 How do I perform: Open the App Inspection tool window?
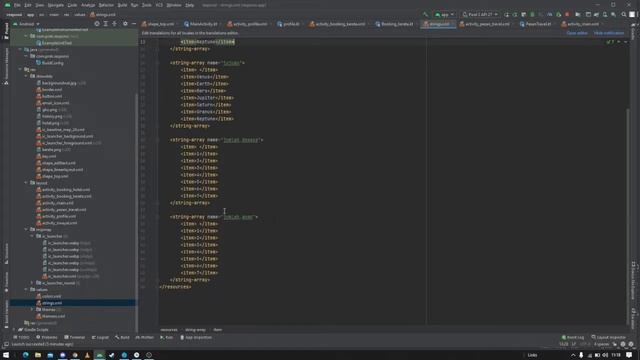tap(196, 337)
